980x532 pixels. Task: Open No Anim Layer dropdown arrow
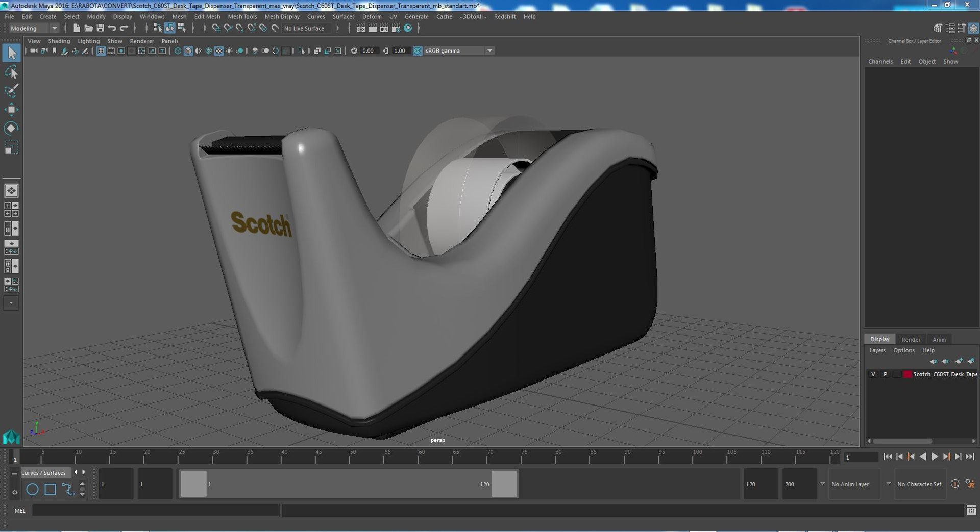coord(822,484)
